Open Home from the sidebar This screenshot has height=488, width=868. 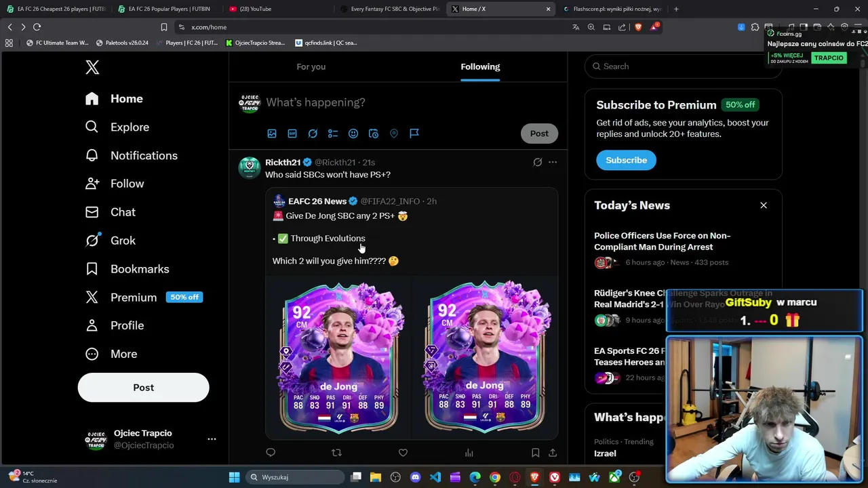pos(114,98)
